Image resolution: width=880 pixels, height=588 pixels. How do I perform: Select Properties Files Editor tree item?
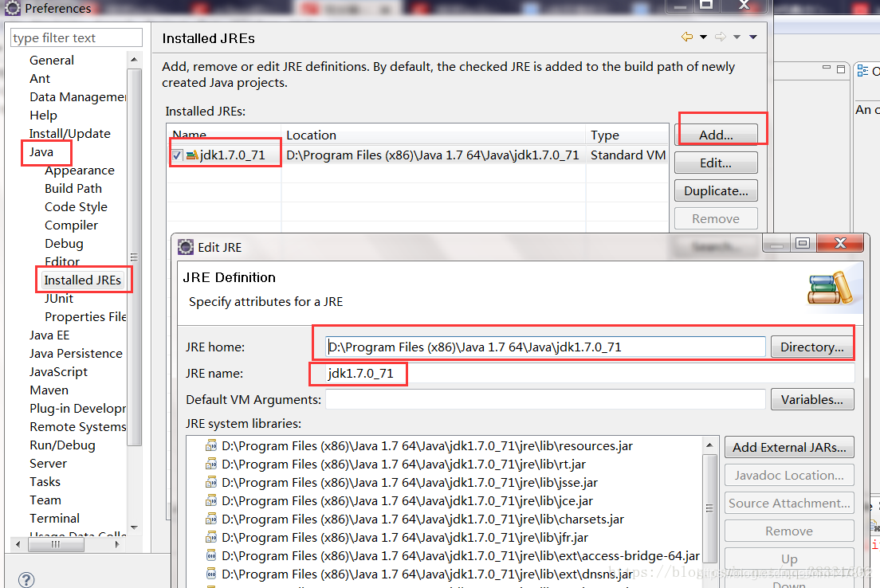tap(85, 316)
